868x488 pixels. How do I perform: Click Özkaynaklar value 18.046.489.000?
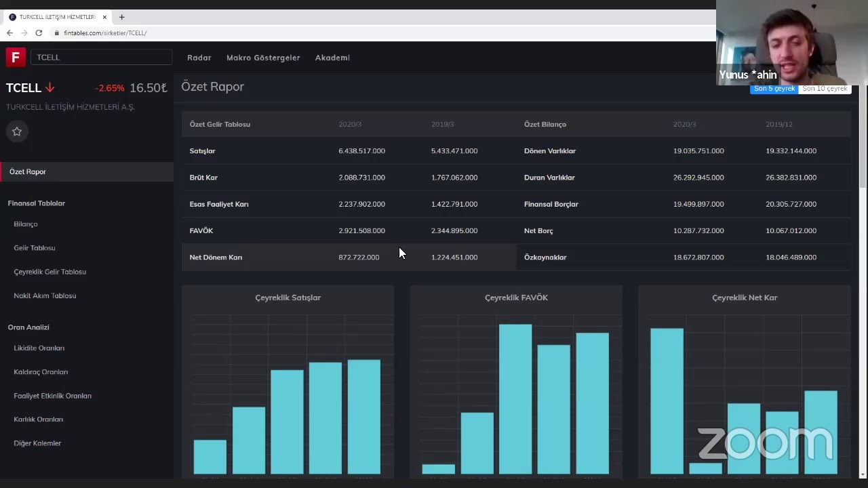click(791, 258)
